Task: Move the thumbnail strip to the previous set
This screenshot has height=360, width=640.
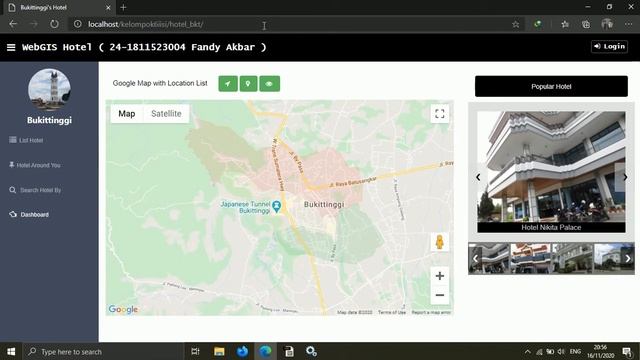Action: [x=475, y=259]
